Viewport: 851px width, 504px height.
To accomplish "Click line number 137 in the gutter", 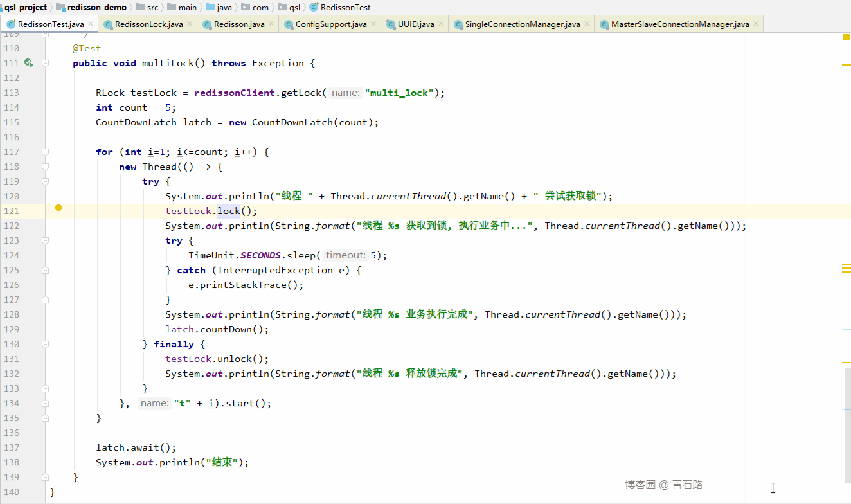I will 11,447.
